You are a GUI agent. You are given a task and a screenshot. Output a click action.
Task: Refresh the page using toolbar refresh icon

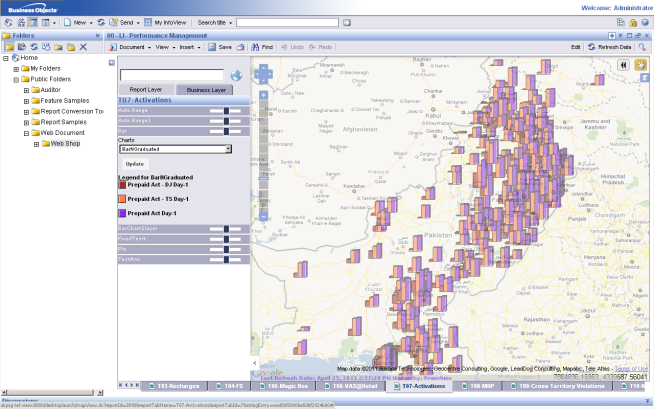pos(101,23)
